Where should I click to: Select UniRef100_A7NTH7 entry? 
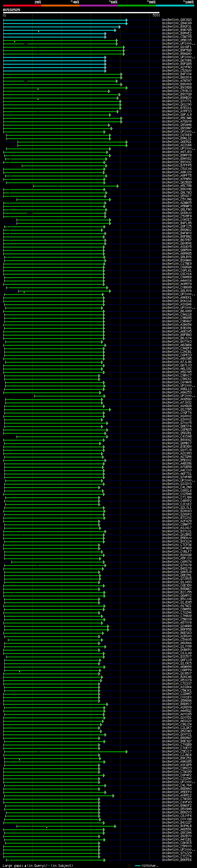point(177,81)
